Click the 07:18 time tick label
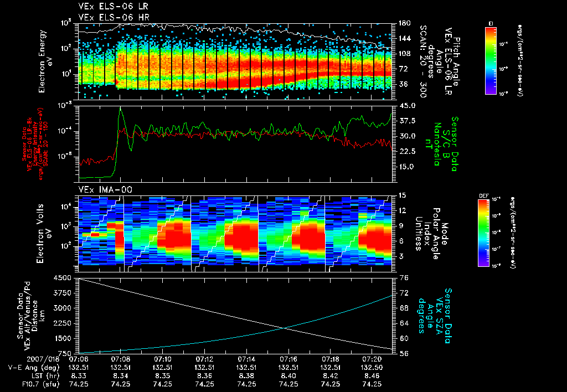Image resolution: width=567 pixels, height=392 pixels. tap(330, 359)
